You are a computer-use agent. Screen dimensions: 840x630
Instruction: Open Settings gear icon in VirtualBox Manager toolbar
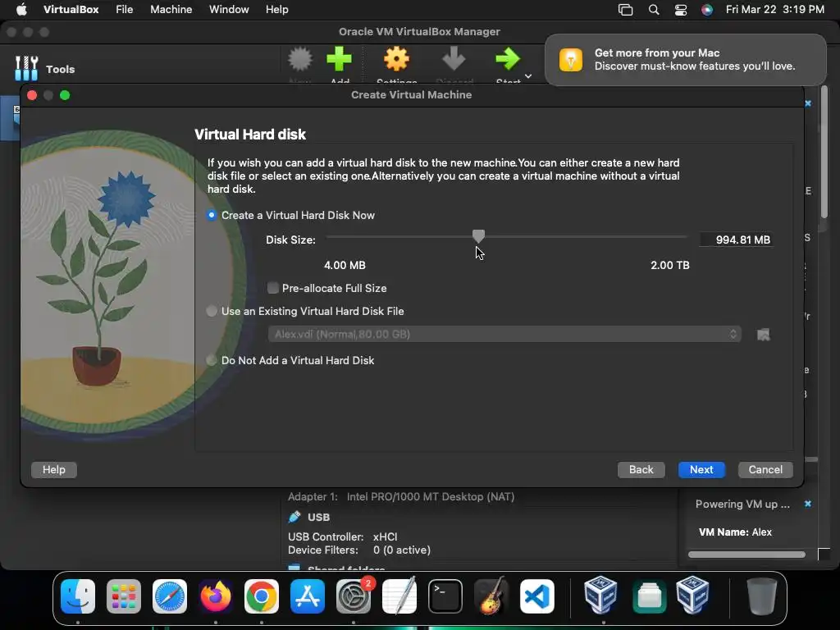(396, 59)
